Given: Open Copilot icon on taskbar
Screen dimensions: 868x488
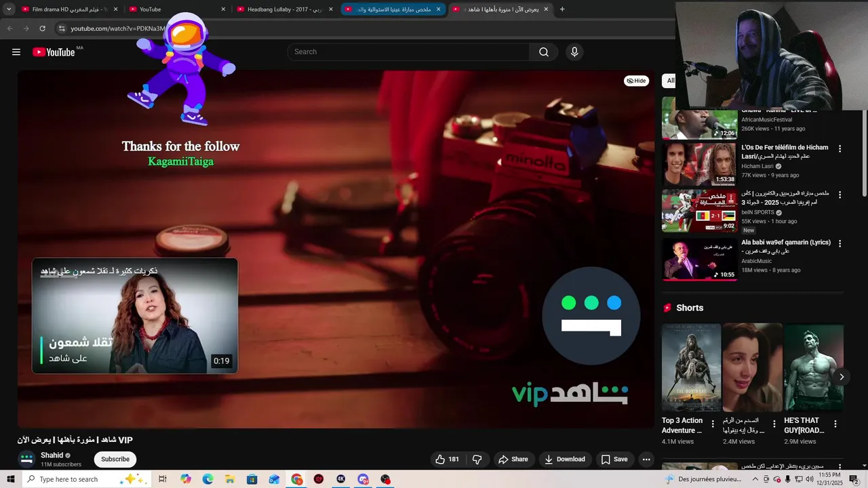Looking at the screenshot, I should click(x=186, y=479).
